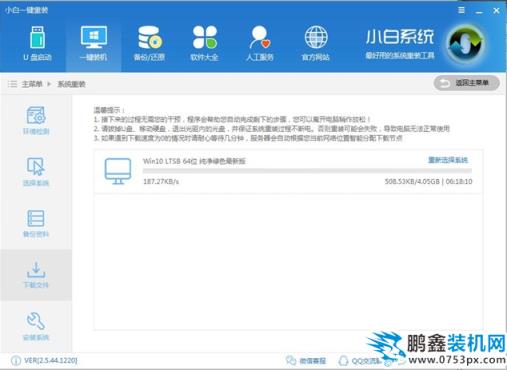Select 下载文件 step in sidebar

(x=36, y=275)
